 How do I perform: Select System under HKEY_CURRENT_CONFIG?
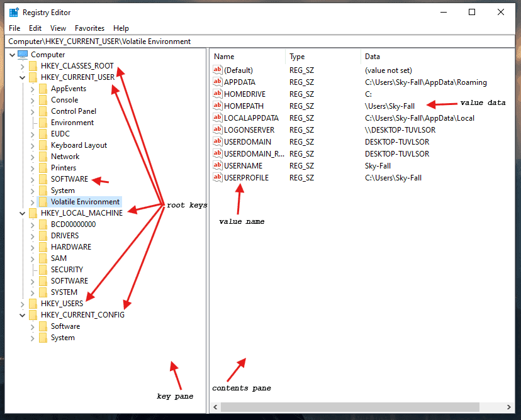tap(63, 338)
